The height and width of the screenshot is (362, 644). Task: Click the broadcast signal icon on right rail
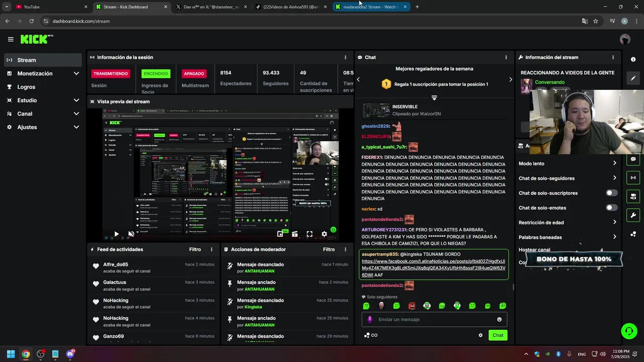(x=633, y=177)
